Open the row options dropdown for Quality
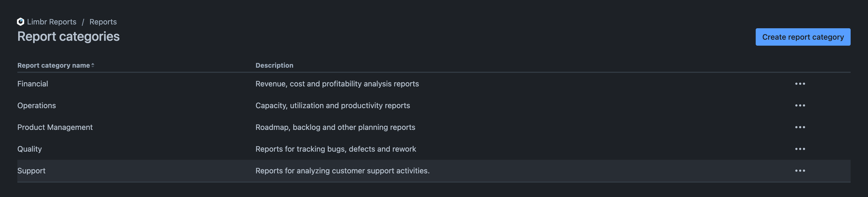Viewport: 868px width, 197px height. 801,149
